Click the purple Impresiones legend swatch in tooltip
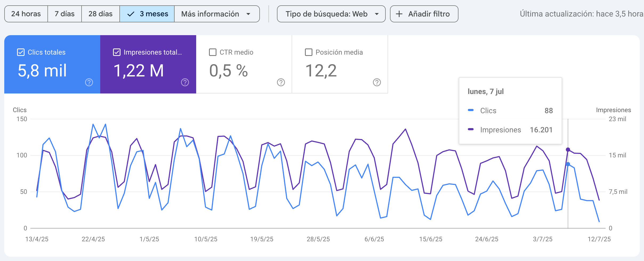This screenshot has width=644, height=261. (471, 129)
